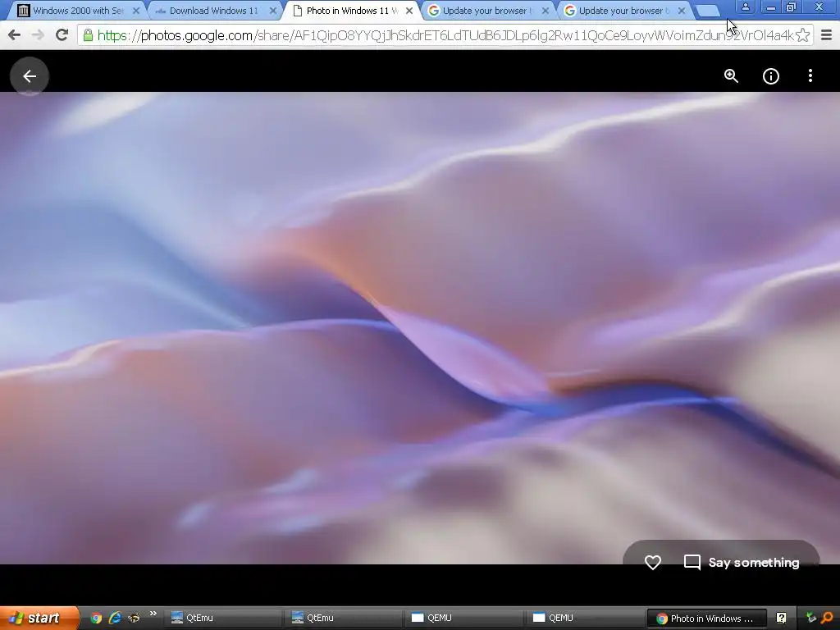
Task: Open photo info panel
Action: (x=771, y=76)
